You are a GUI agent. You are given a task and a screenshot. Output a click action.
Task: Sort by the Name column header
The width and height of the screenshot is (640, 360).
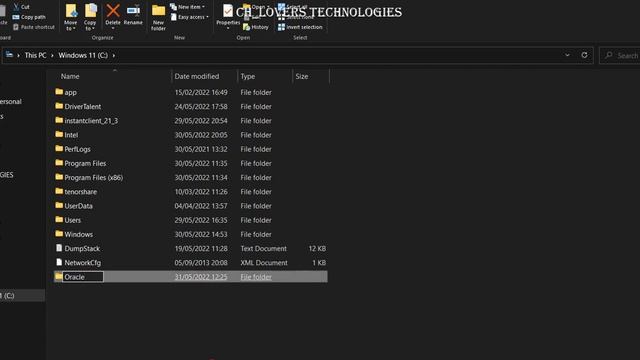pyautogui.click(x=70, y=76)
